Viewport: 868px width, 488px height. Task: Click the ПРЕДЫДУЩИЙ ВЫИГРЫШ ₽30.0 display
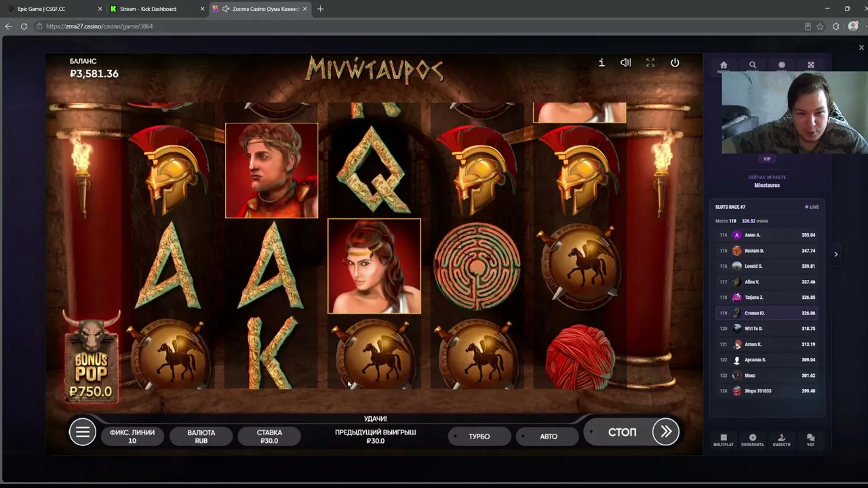coord(375,436)
